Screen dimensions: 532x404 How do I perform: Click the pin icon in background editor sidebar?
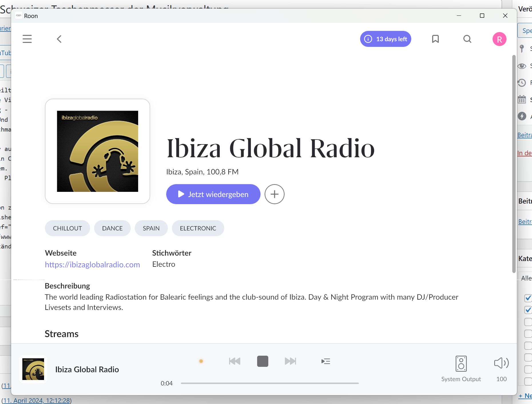point(522,49)
